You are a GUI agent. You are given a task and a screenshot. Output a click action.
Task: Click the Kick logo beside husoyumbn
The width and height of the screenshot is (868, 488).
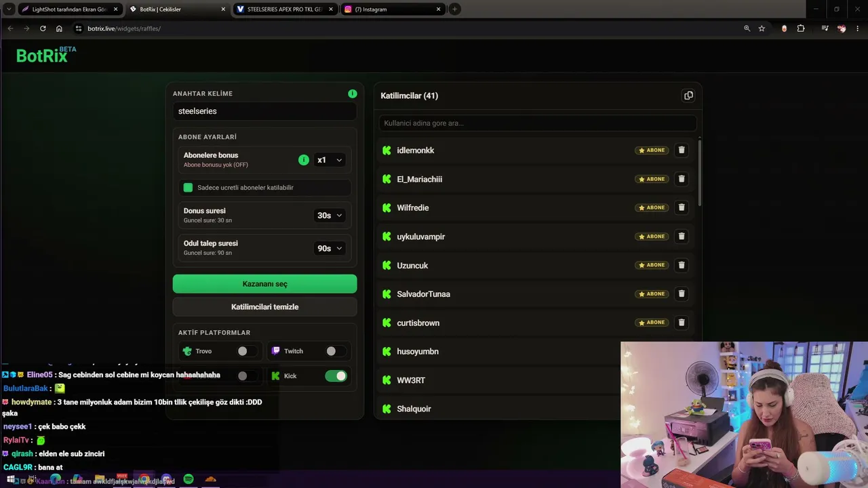coord(387,352)
